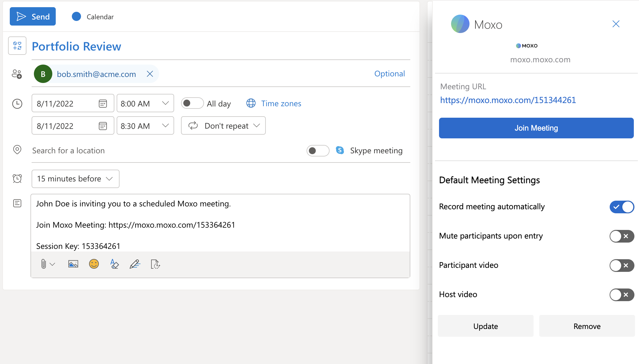Click the text formatting eraser icon

click(114, 264)
